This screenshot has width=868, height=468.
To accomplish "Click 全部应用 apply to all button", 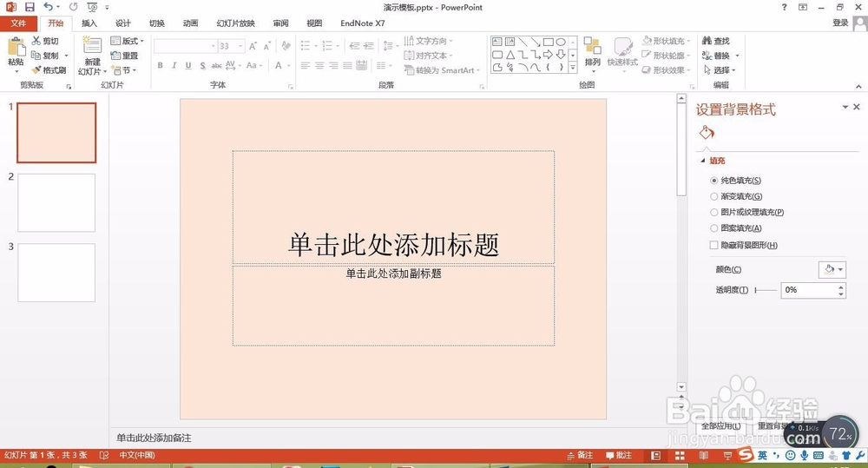I will 720,426.
